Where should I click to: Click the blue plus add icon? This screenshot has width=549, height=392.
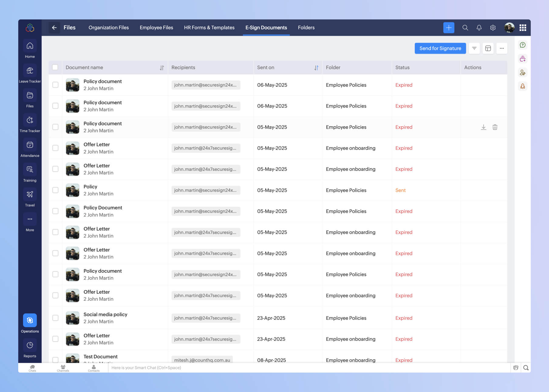448,28
